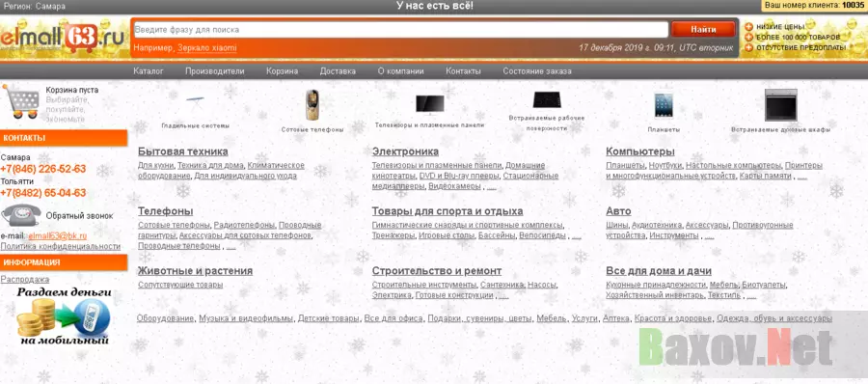Open the Каталог menu item

pos(149,71)
